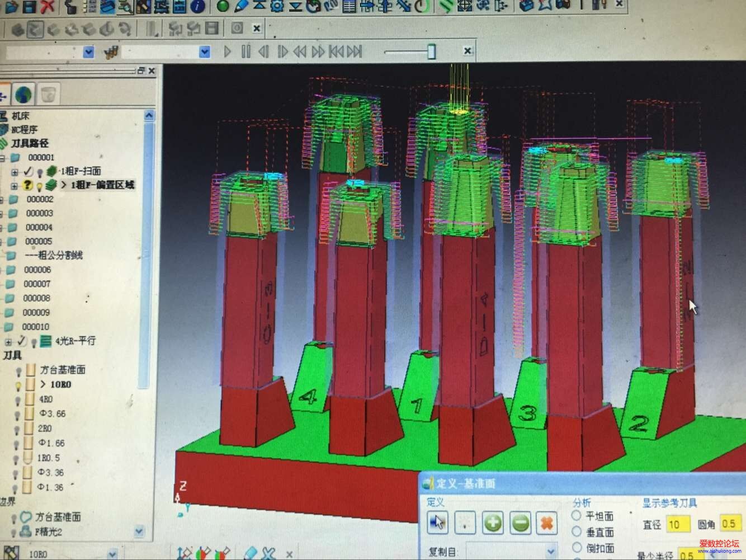Select the 垂直面 radio option
This screenshot has width=746, height=560.
577,531
